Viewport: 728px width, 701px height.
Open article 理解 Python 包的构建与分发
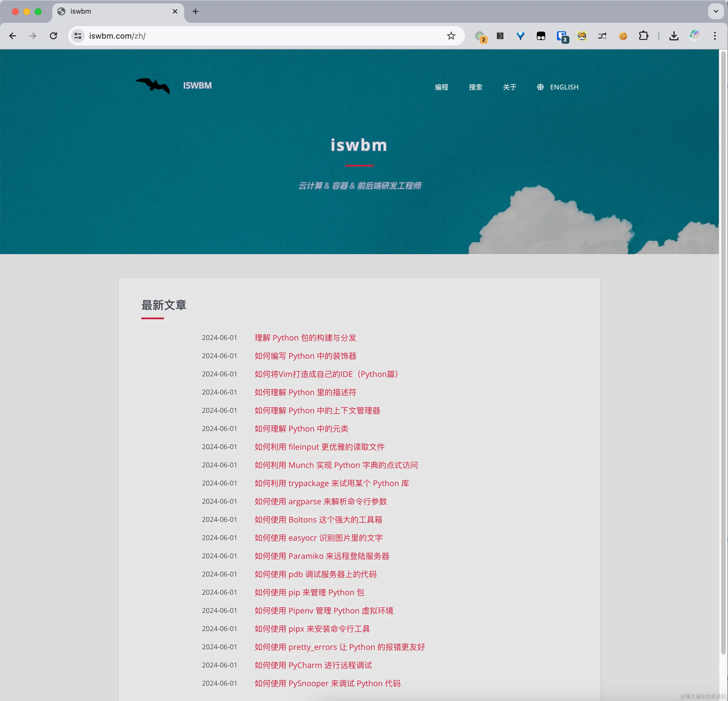point(305,338)
